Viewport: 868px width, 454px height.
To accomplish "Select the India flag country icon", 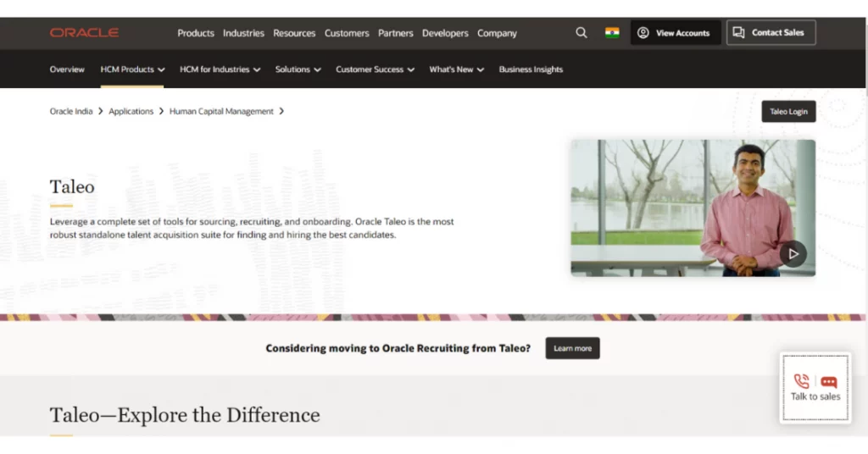I will [x=612, y=33].
